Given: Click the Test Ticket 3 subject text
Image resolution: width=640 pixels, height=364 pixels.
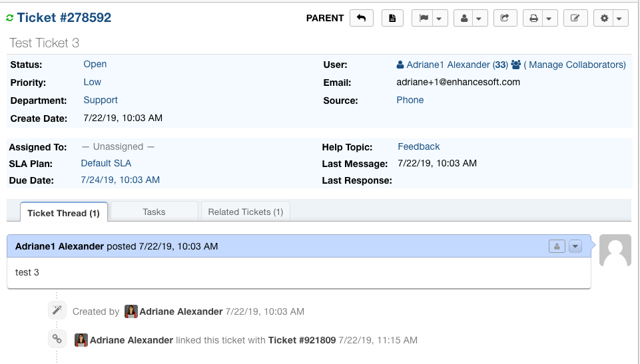Looking at the screenshot, I should 44,43.
